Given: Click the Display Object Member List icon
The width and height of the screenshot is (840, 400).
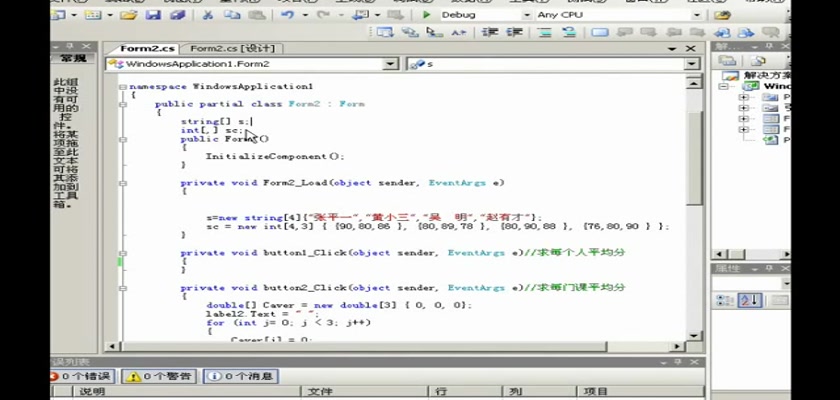Looking at the screenshot, I should (x=385, y=32).
